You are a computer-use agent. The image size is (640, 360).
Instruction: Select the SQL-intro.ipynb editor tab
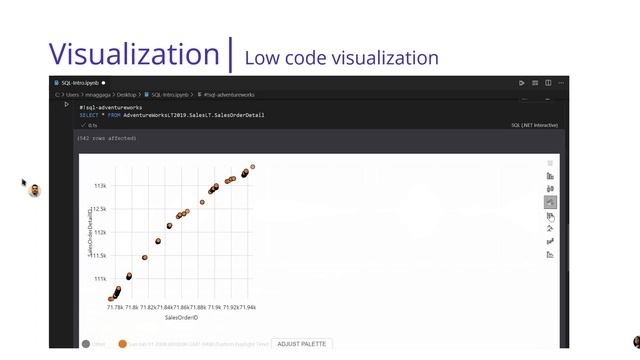[x=80, y=83]
